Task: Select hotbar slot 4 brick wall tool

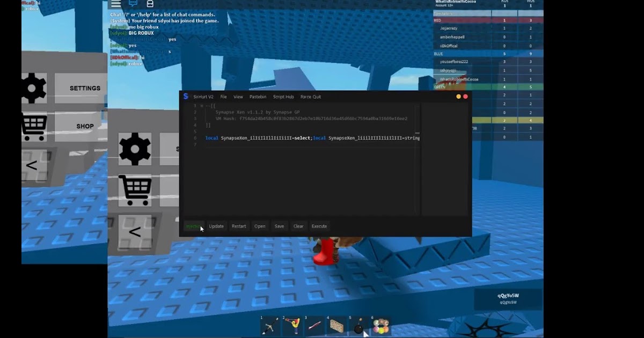Action: tap(336, 326)
